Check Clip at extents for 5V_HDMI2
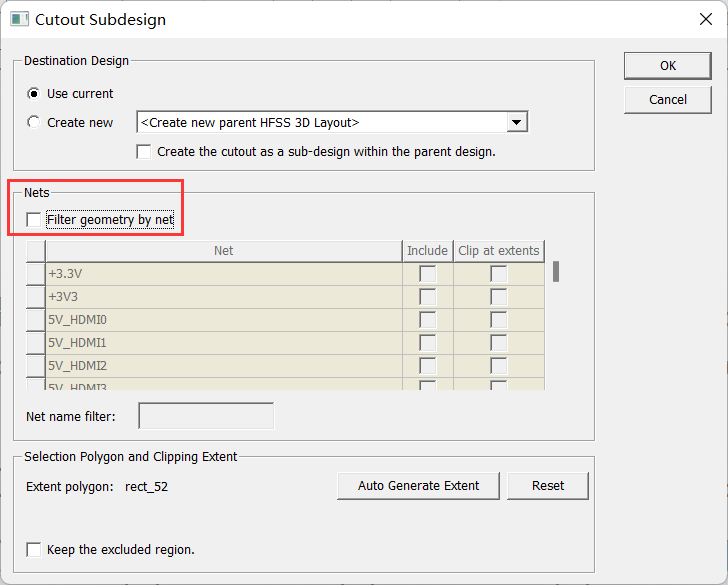The image size is (728, 585). click(499, 366)
